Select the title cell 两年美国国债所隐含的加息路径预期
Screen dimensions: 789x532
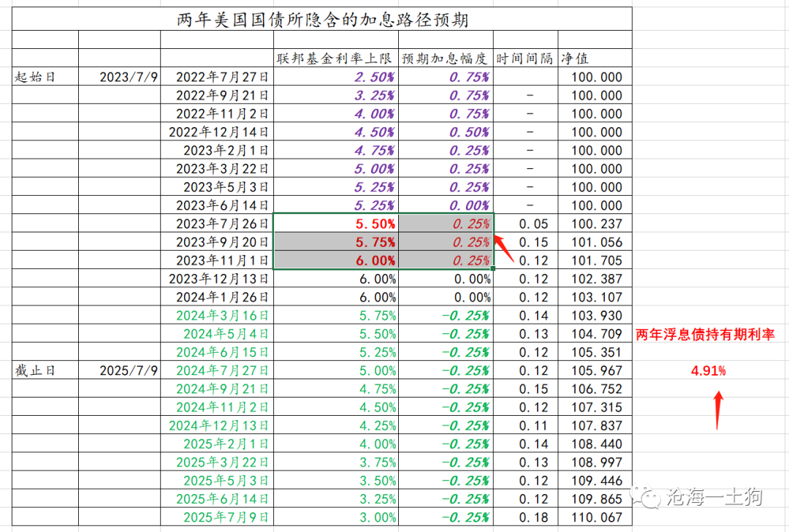point(321,19)
